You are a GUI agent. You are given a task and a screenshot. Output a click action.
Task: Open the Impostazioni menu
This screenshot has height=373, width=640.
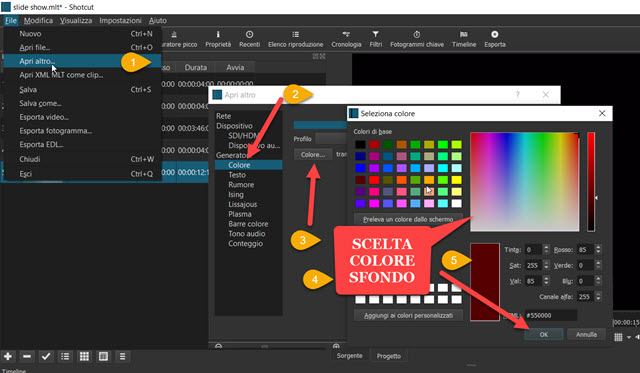pyautogui.click(x=120, y=20)
